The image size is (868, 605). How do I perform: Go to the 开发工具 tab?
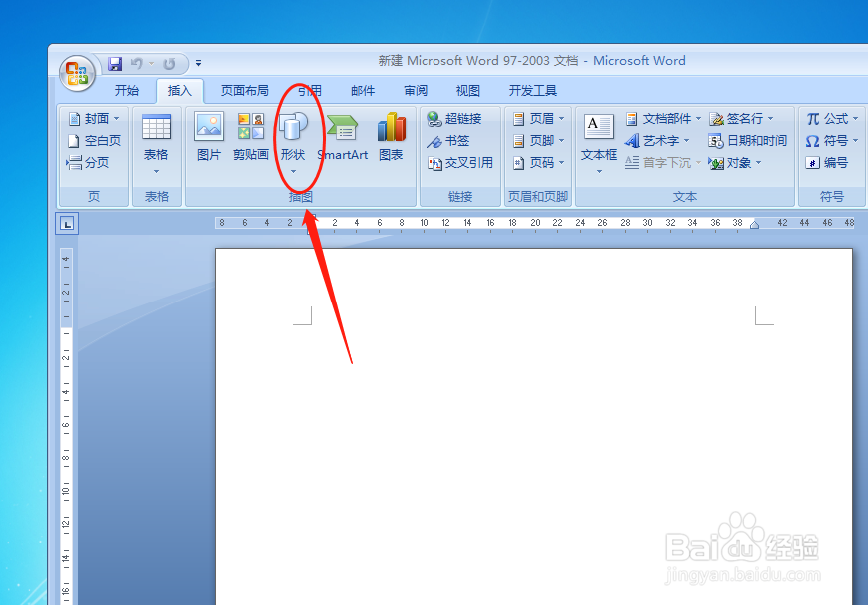pyautogui.click(x=533, y=90)
